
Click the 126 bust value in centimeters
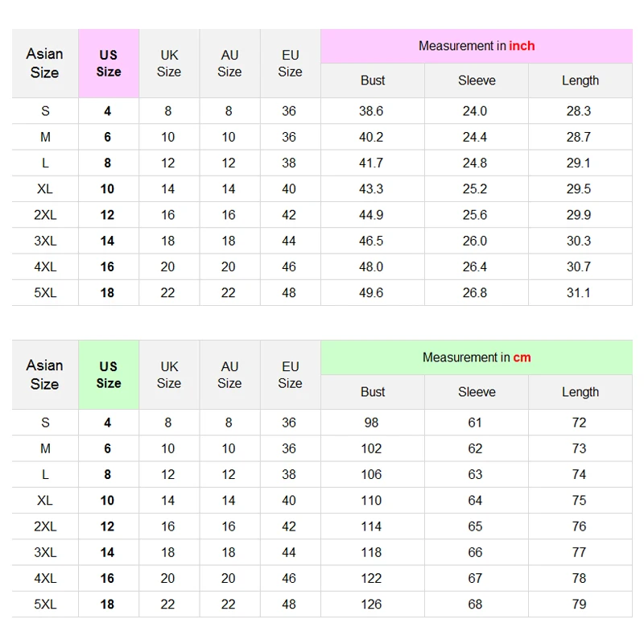tap(371, 604)
